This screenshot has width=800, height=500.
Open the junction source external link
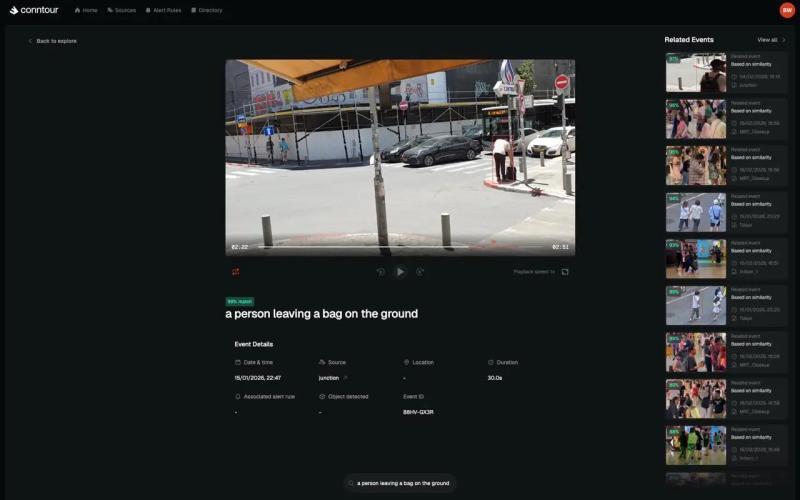[347, 378]
